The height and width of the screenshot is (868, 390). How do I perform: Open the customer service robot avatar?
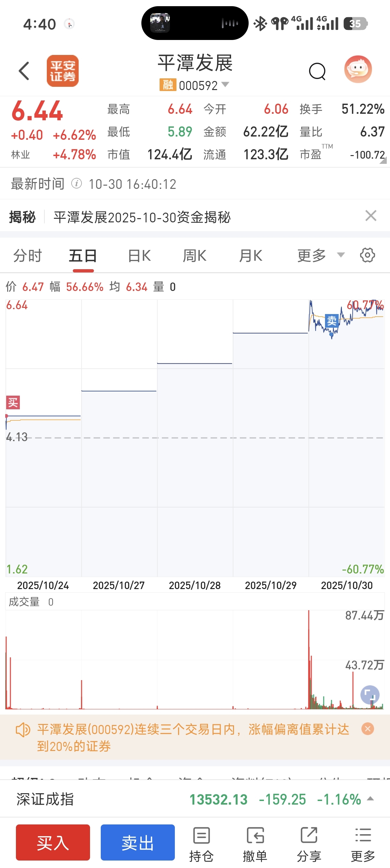(358, 70)
